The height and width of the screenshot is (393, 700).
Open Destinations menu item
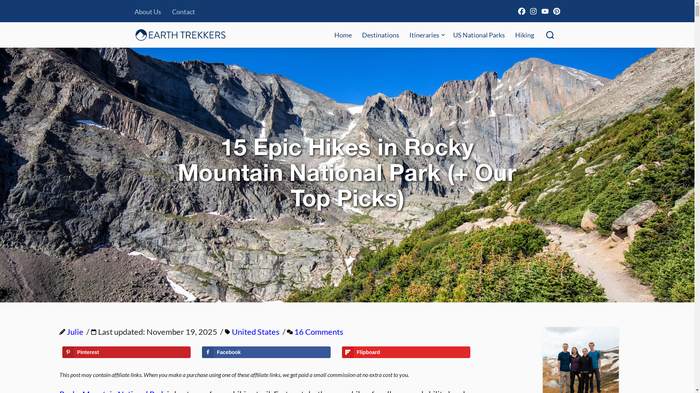pyautogui.click(x=380, y=35)
